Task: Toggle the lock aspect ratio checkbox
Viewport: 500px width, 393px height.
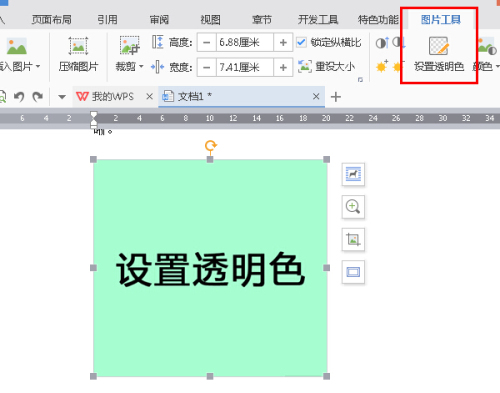Action: coord(301,42)
